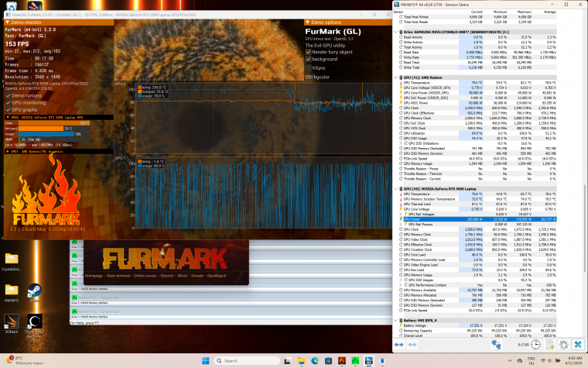Collapse Drive SAMSUNG sensor group
This screenshot has height=368, width=588.
coord(395,32)
